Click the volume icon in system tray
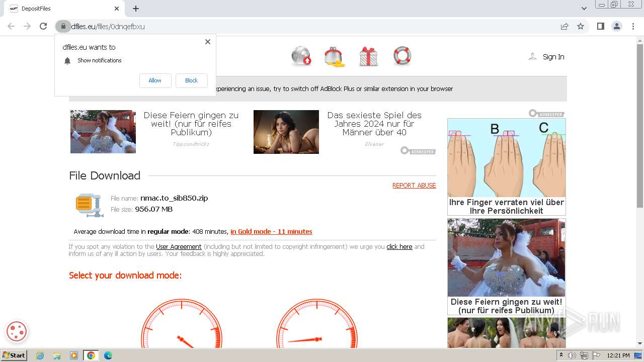The width and height of the screenshot is (644, 362). [572, 355]
